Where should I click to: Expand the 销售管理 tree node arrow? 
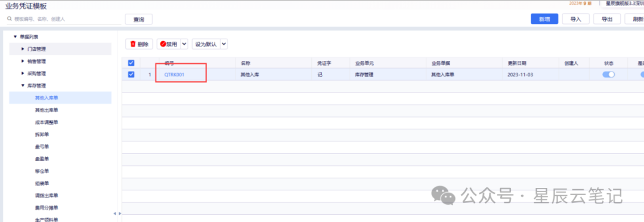[x=23, y=61]
